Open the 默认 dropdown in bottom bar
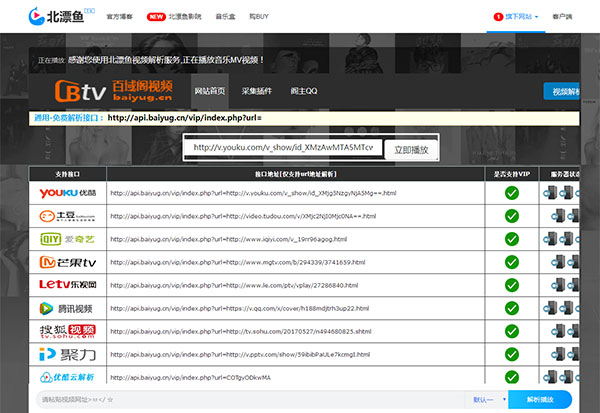 487,399
